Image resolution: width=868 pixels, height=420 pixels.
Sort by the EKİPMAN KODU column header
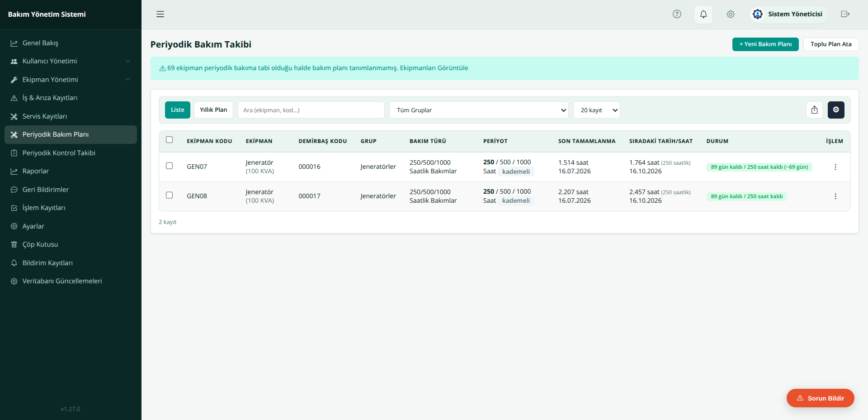(x=209, y=141)
